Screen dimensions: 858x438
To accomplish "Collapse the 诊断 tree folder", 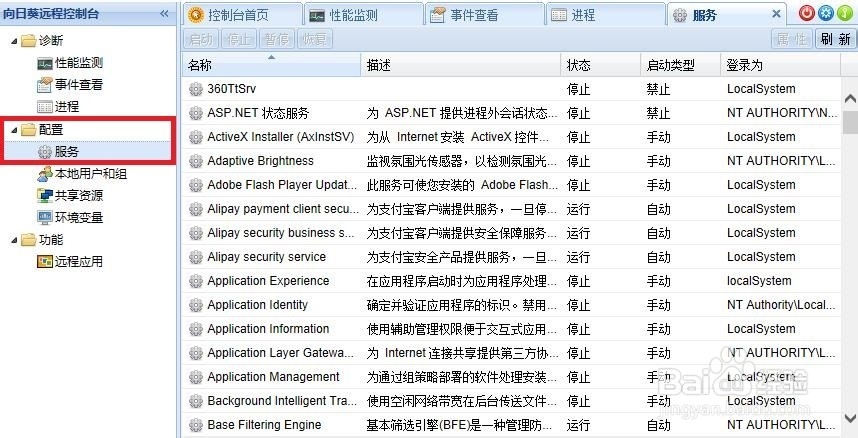I will (x=14, y=41).
